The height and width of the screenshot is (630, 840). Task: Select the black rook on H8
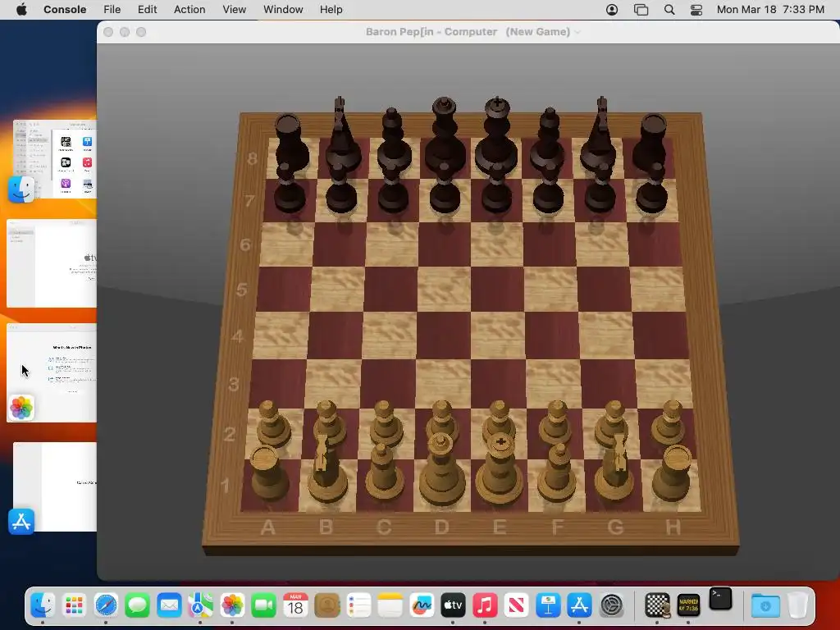(x=651, y=142)
